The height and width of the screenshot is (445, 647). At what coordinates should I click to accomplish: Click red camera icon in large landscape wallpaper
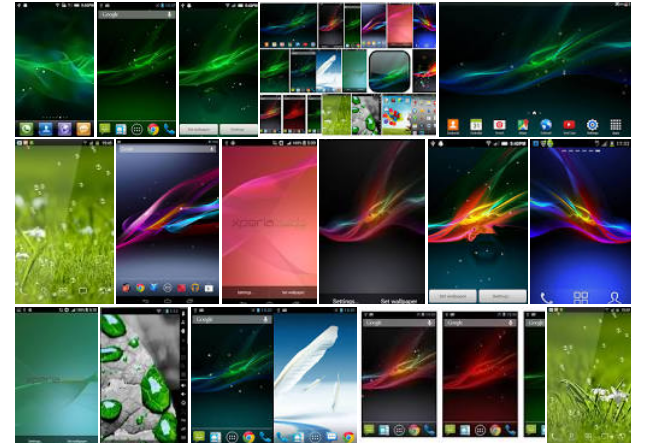pyautogui.click(x=499, y=125)
